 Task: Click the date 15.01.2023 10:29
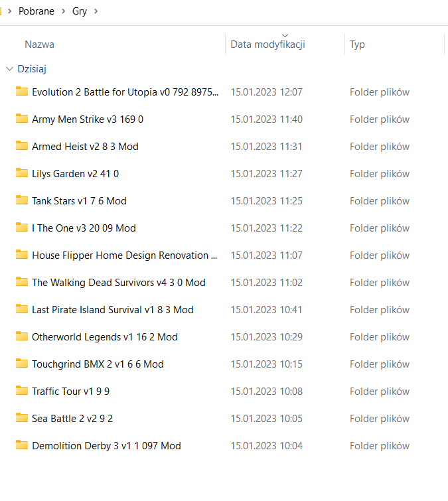267,337
